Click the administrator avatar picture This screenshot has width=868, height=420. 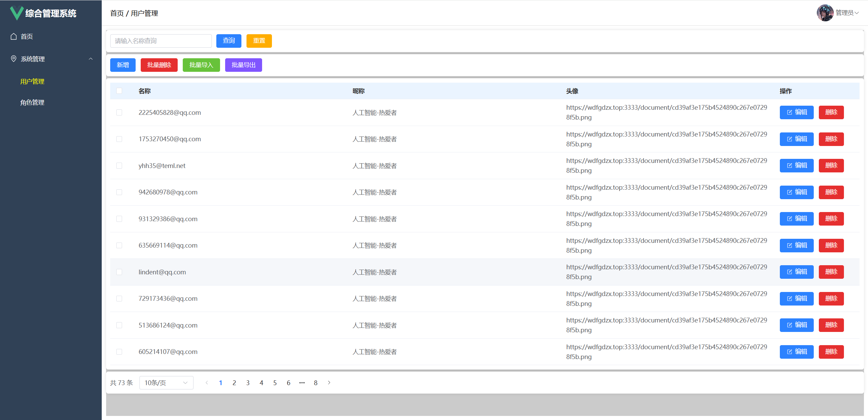pyautogui.click(x=825, y=13)
